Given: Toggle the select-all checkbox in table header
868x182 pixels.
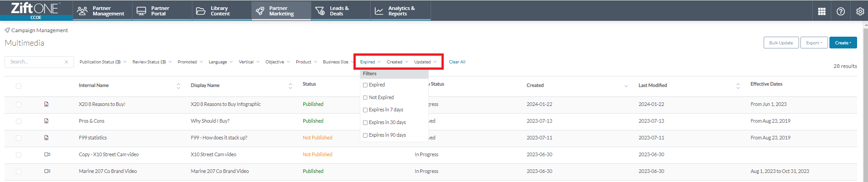Looking at the screenshot, I should click(19, 86).
